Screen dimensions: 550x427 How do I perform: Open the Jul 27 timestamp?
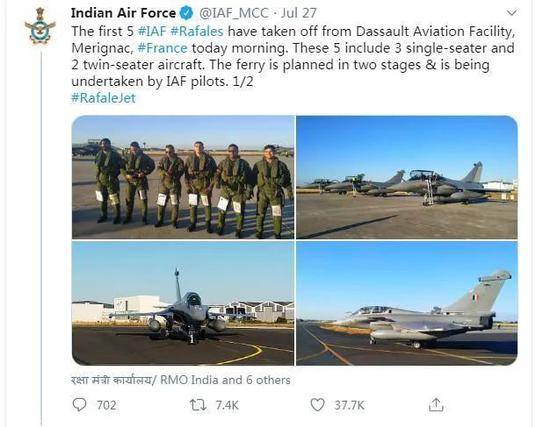[x=299, y=13]
